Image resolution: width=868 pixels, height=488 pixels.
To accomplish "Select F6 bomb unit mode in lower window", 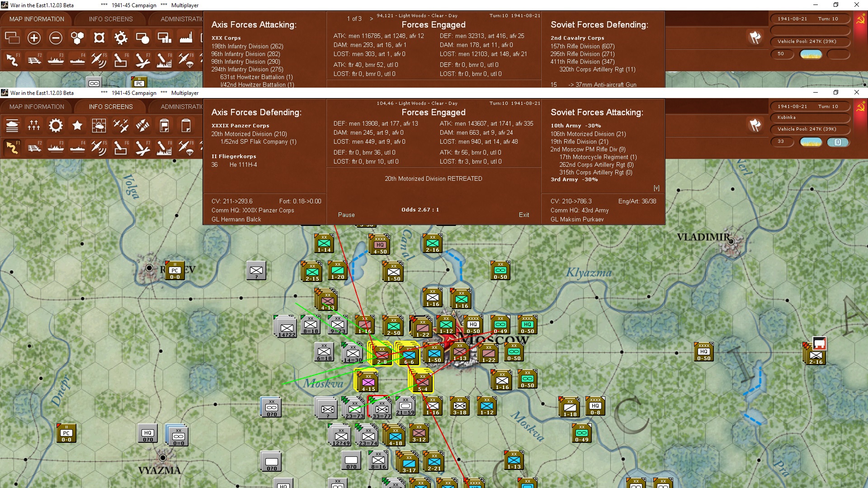I will coord(121,148).
